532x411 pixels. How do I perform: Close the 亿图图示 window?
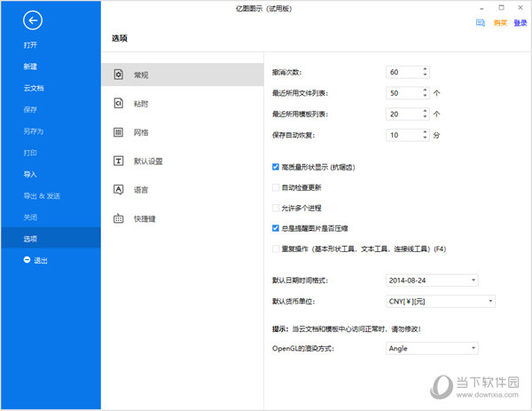coord(520,7)
